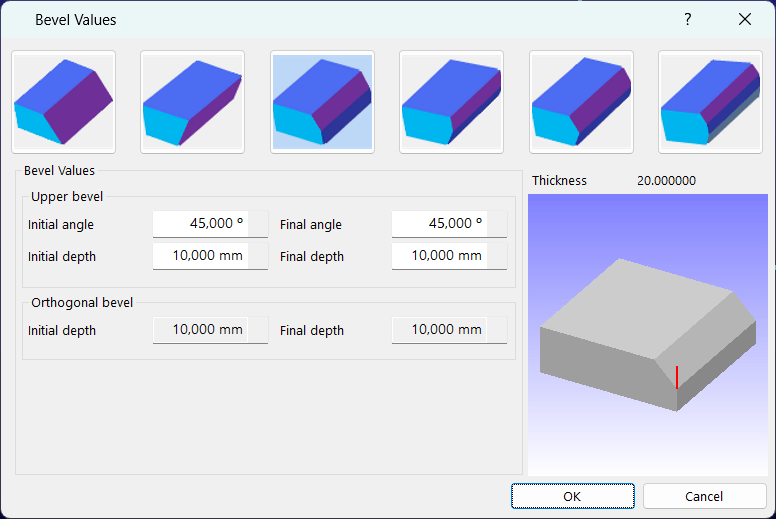Pick the fourth bevel type icon
776x519 pixels.
point(451,102)
